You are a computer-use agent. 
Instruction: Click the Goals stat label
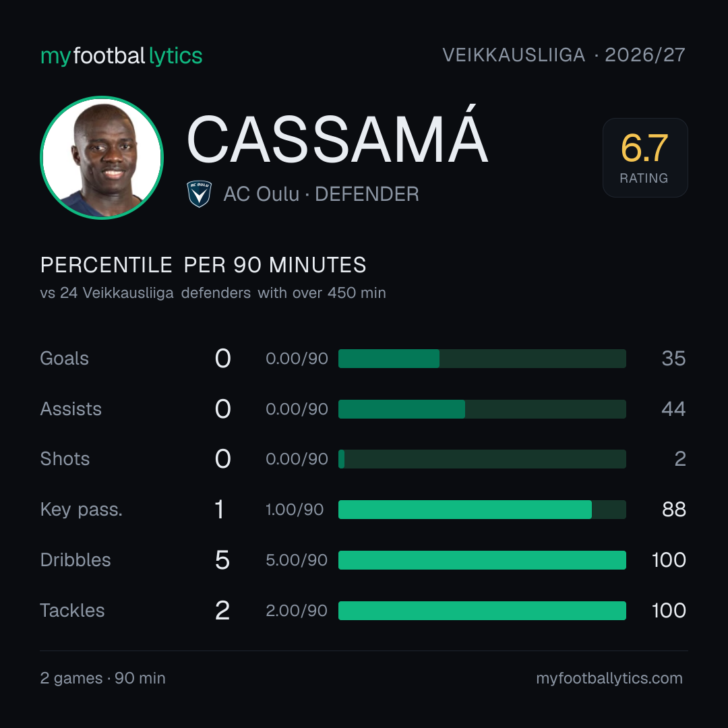(x=64, y=359)
